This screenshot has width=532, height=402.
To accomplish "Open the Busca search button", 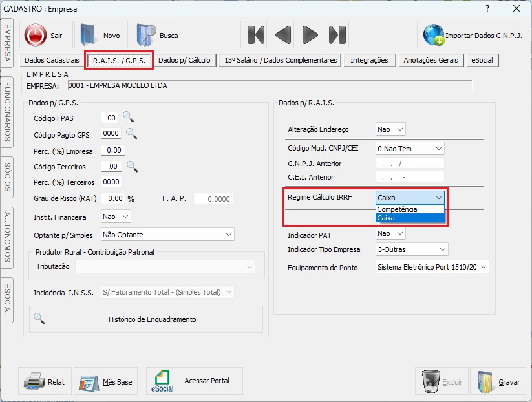I will 157,36.
